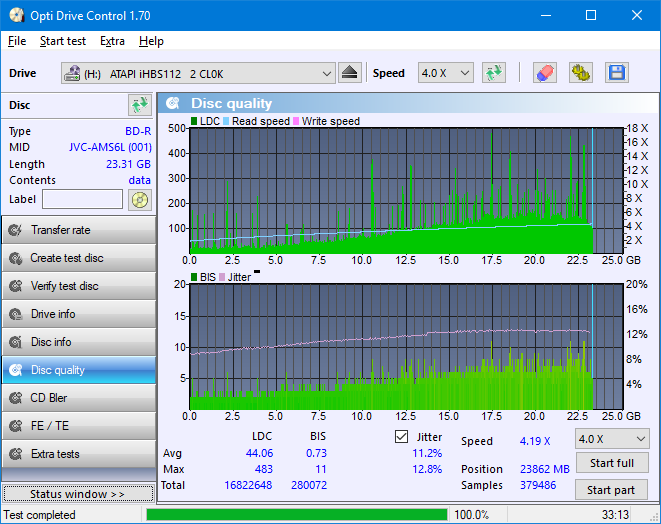The height and width of the screenshot is (524, 661).
Task: Click the Status window button
Action: coord(78,494)
